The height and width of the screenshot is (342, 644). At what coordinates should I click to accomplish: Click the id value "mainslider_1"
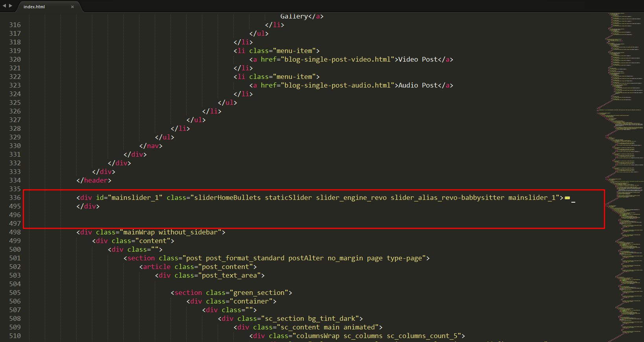[x=135, y=198]
